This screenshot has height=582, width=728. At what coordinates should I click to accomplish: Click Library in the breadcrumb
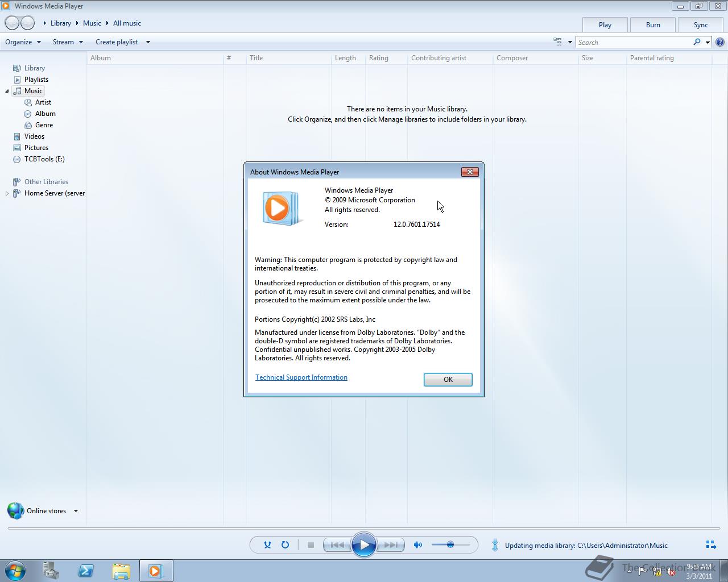61,23
